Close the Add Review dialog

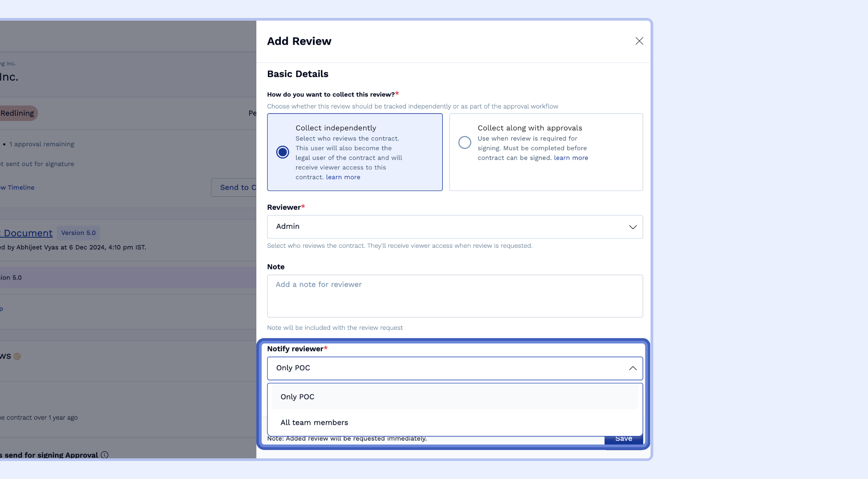[x=639, y=41]
